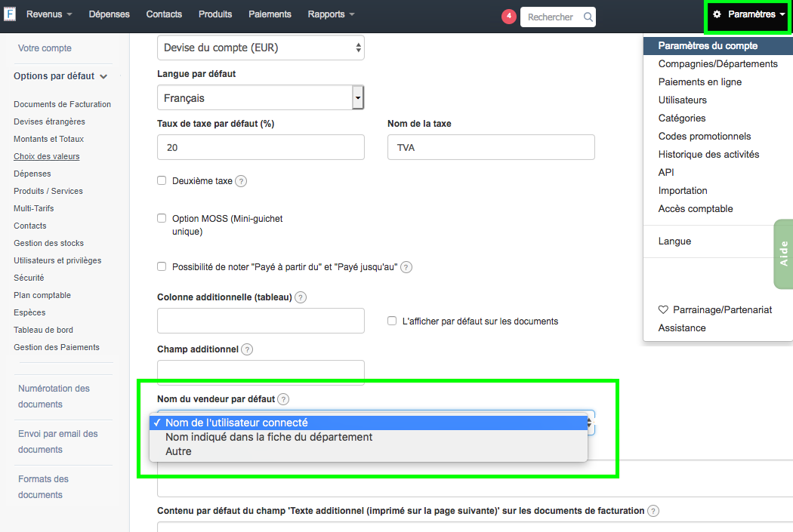Click the search magnifier icon
The image size is (793, 532).
[588, 17]
